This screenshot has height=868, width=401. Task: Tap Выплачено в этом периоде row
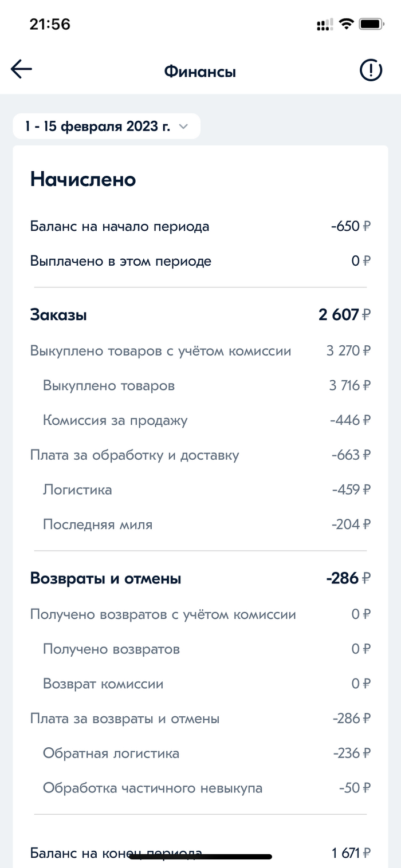click(121, 261)
